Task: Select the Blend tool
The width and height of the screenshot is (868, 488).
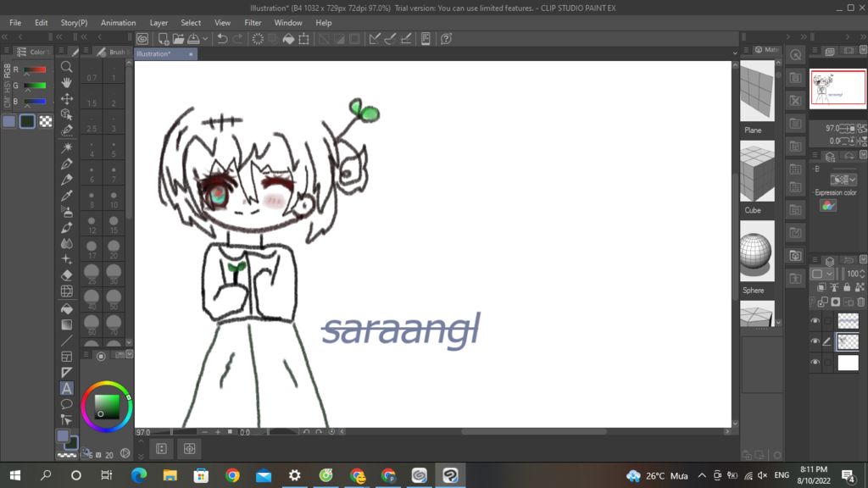Action: click(x=66, y=243)
